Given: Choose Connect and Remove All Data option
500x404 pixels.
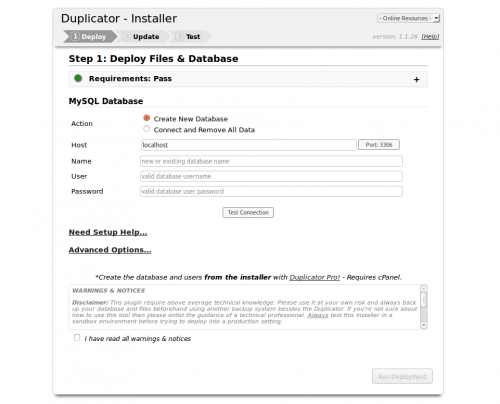Looking at the screenshot, I should pos(146,129).
